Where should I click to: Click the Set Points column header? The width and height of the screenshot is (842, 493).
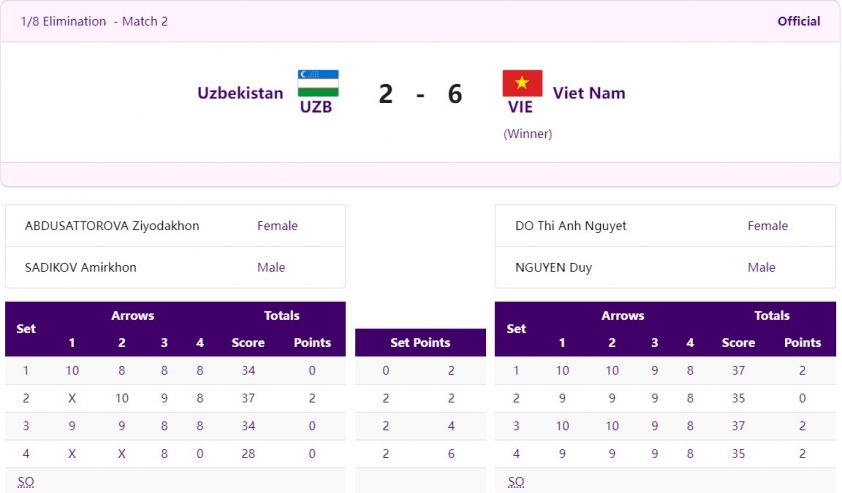tap(420, 343)
